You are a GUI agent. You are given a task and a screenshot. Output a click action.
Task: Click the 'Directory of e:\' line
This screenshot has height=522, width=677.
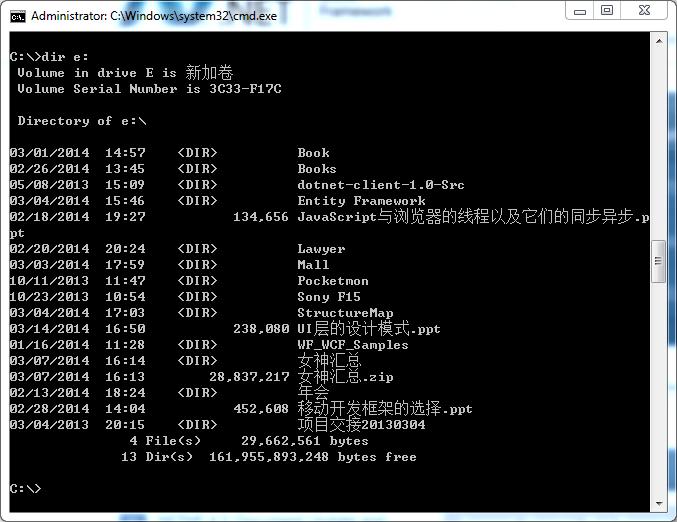82,121
